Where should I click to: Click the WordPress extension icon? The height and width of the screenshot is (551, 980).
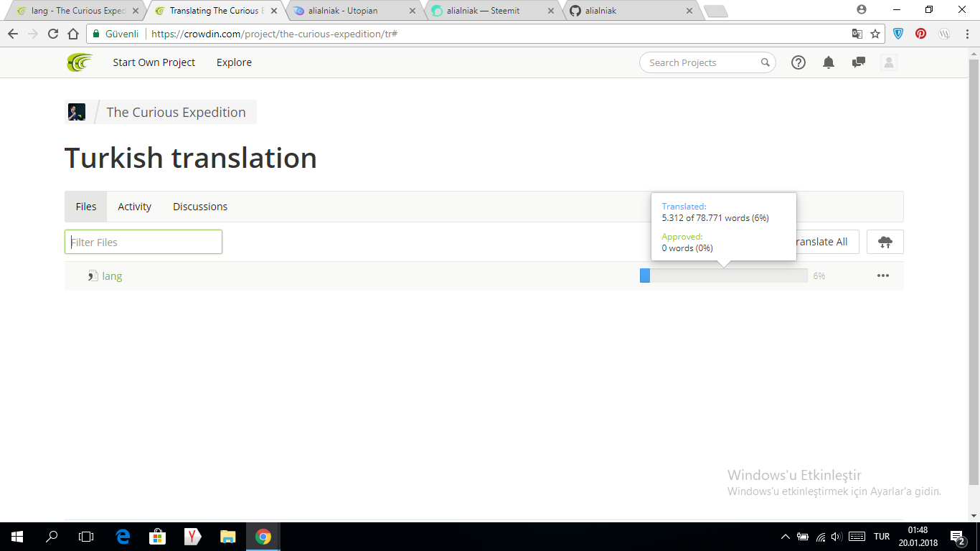coord(944,34)
